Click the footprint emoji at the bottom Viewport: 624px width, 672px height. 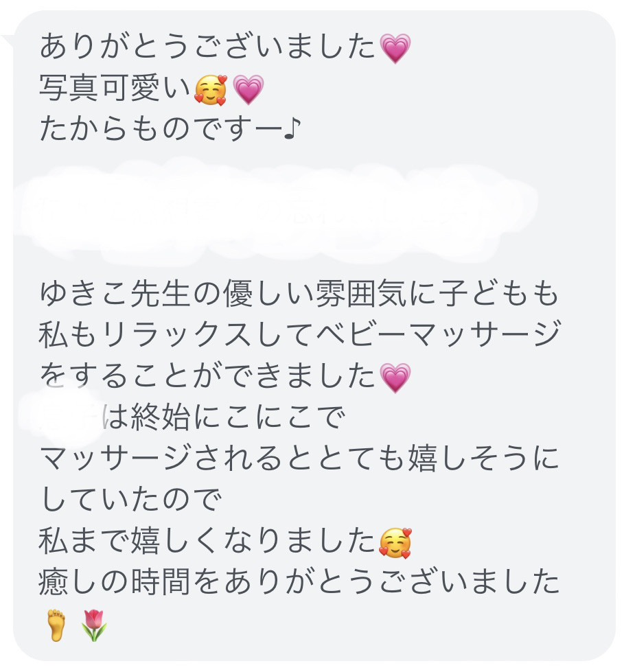(56, 625)
